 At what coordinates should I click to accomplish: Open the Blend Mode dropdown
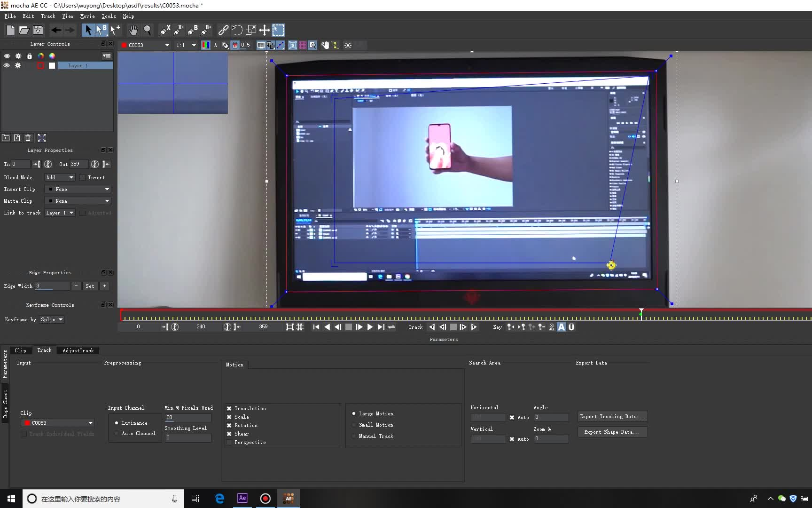pos(60,177)
